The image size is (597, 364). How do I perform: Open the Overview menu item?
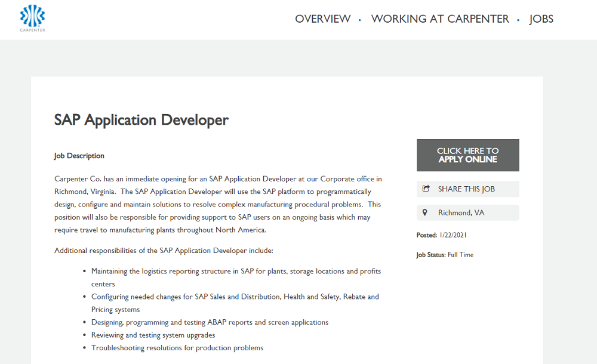[323, 18]
